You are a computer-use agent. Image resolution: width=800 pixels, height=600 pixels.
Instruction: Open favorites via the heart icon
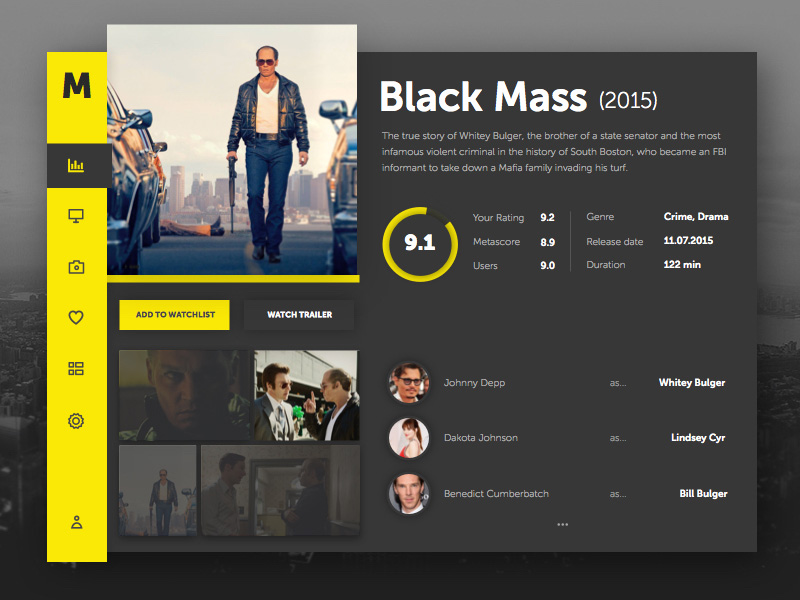(x=76, y=317)
